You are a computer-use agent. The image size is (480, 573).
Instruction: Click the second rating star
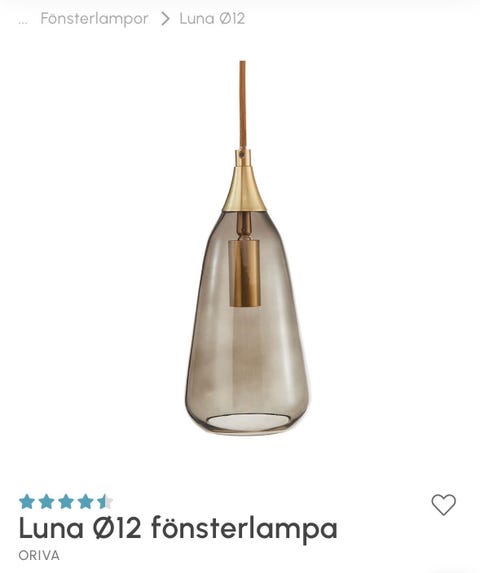point(46,502)
